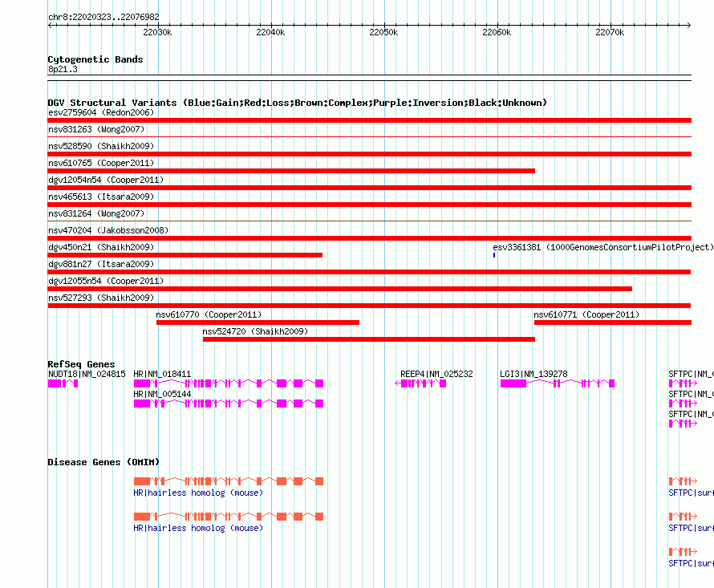Viewport: 714px width, 588px height.
Task: Click the nsv610765 (Cooper2011) name label
Action: pos(101,163)
